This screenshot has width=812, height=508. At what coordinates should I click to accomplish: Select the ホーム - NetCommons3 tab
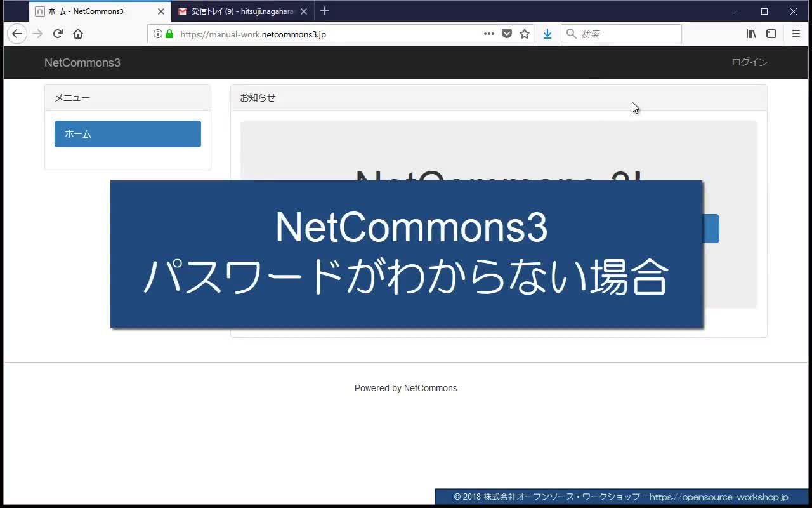point(100,11)
